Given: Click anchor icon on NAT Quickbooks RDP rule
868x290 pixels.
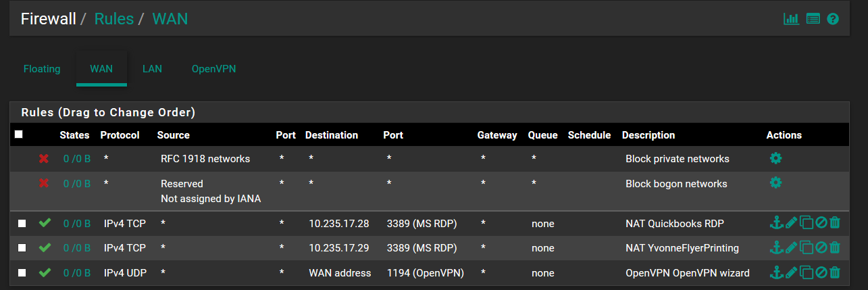Looking at the screenshot, I should (x=776, y=223).
